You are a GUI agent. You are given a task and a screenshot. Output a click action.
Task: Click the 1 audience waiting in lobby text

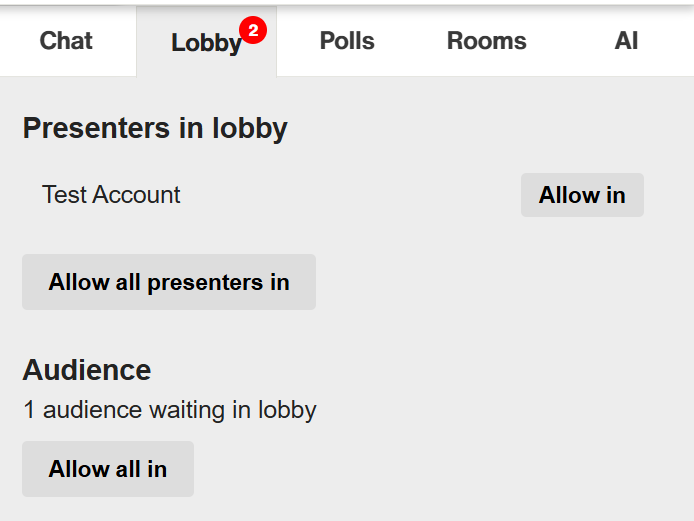pos(170,410)
